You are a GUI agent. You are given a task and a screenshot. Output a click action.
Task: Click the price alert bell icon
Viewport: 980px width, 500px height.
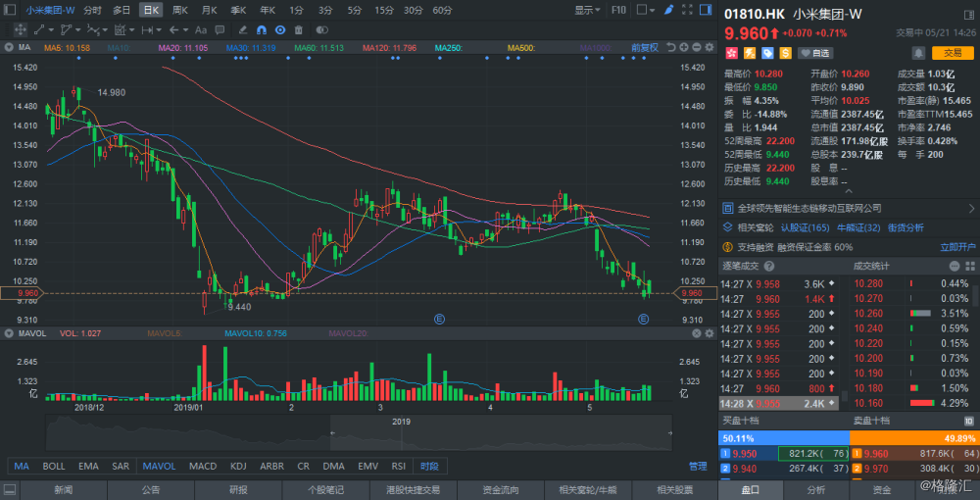(919, 53)
